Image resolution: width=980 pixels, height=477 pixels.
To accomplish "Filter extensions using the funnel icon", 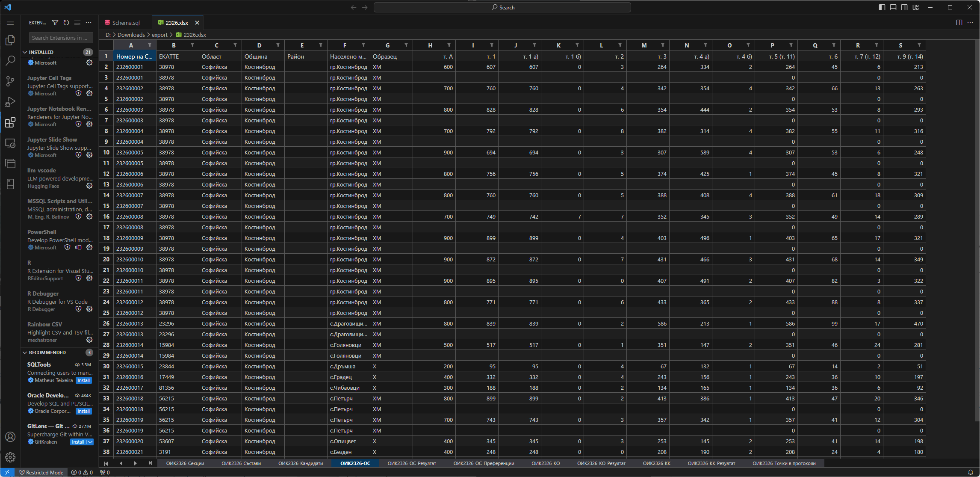I will pyautogui.click(x=55, y=23).
